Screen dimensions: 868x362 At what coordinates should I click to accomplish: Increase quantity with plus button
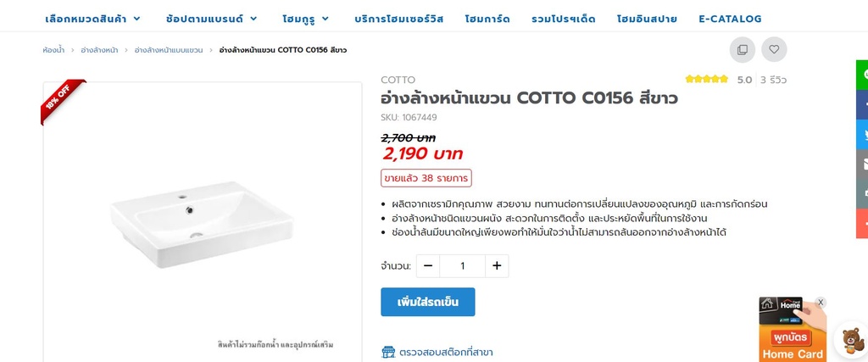tap(497, 266)
